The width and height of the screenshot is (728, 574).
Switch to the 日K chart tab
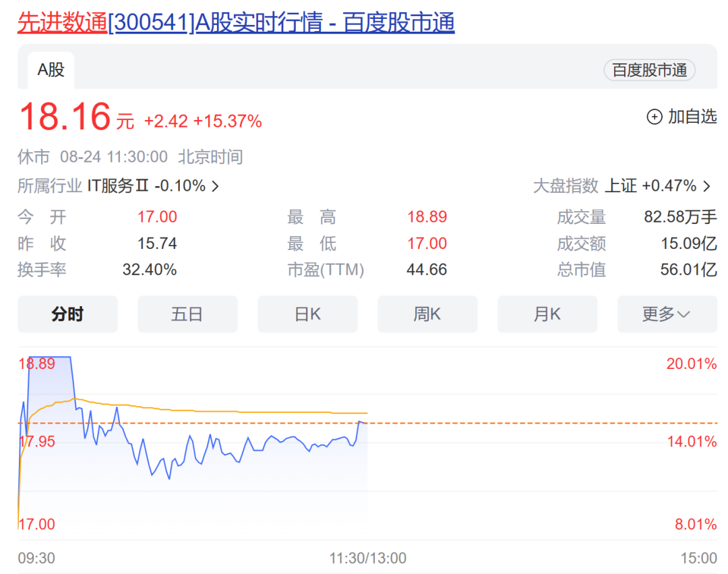point(307,314)
